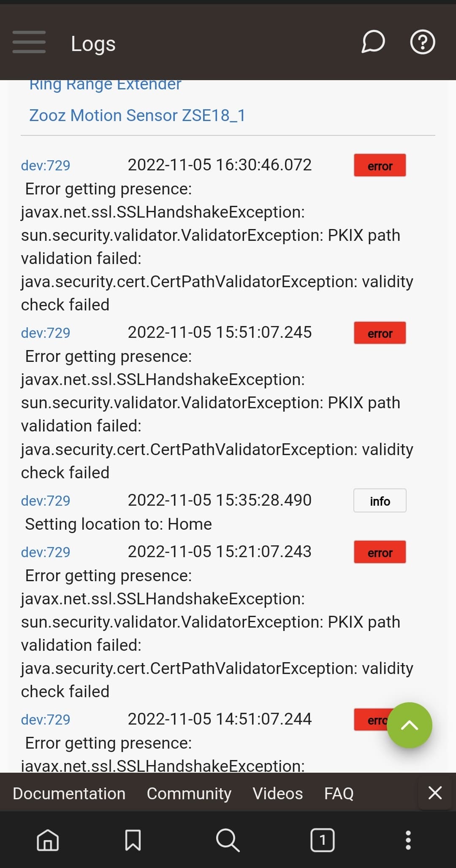Tap the green scroll-to-top arrow button
The image size is (456, 868).
409,725
